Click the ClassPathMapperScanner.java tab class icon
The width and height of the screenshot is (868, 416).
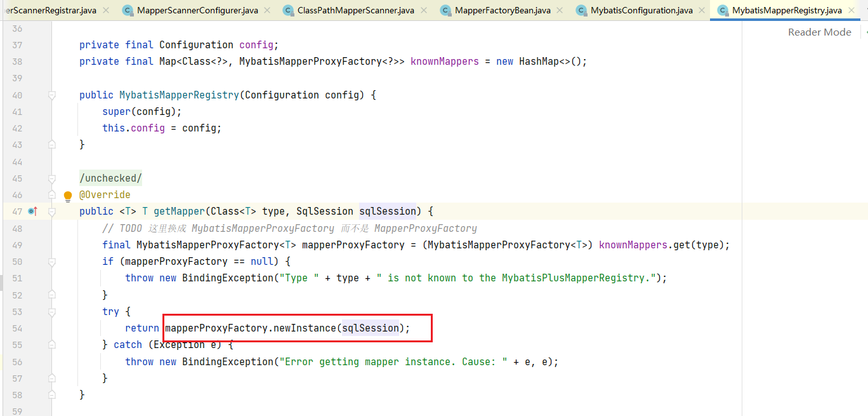click(288, 10)
